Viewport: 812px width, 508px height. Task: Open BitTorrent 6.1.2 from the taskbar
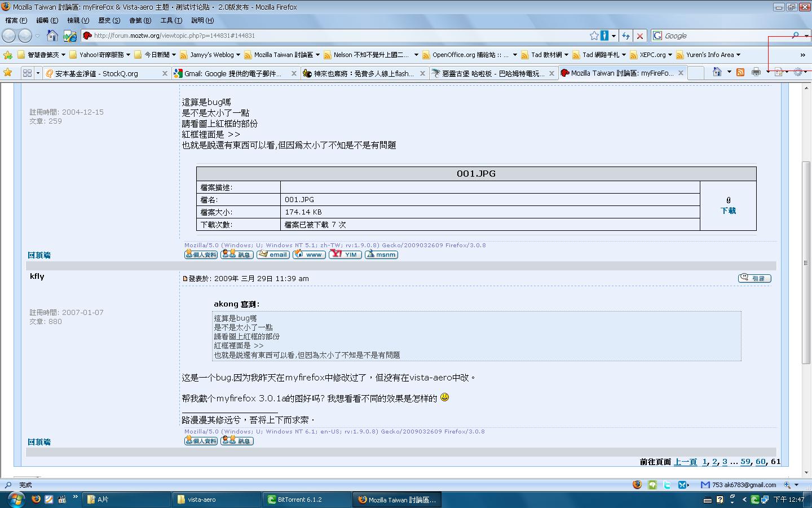coord(299,500)
